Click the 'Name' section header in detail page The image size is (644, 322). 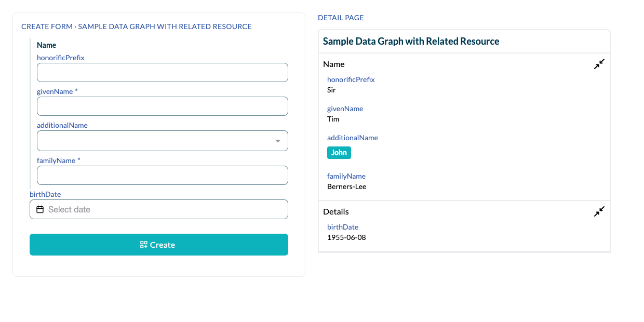[334, 64]
